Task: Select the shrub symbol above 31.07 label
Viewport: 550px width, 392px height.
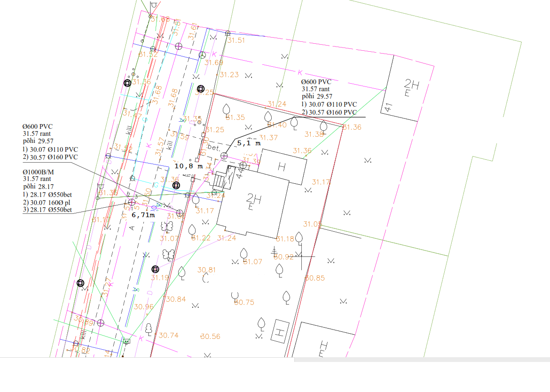Action: pos(166,227)
